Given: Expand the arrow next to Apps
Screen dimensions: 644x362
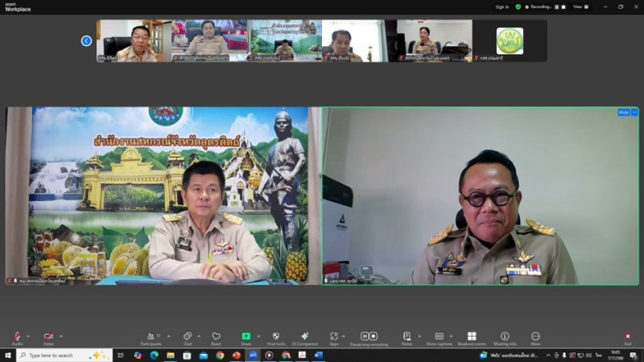Looking at the screenshot, I should pyautogui.click(x=344, y=336).
